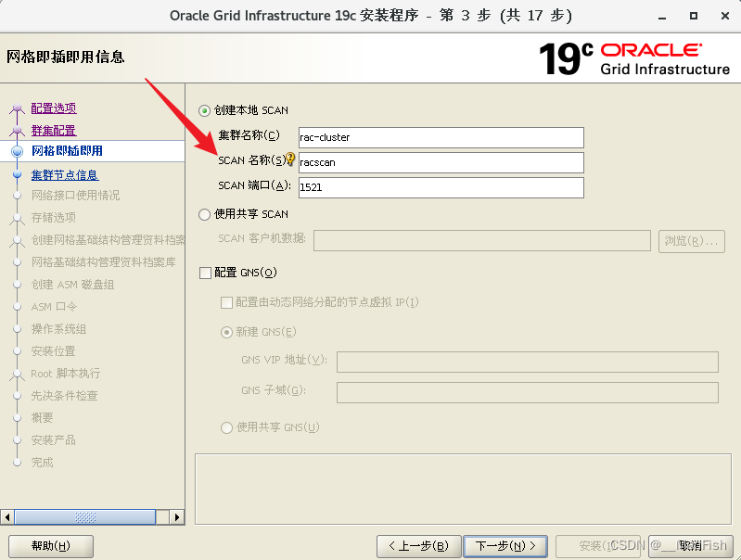Click the 配置选项 step marker icon
This screenshot has height=560, width=741.
pos(17,109)
